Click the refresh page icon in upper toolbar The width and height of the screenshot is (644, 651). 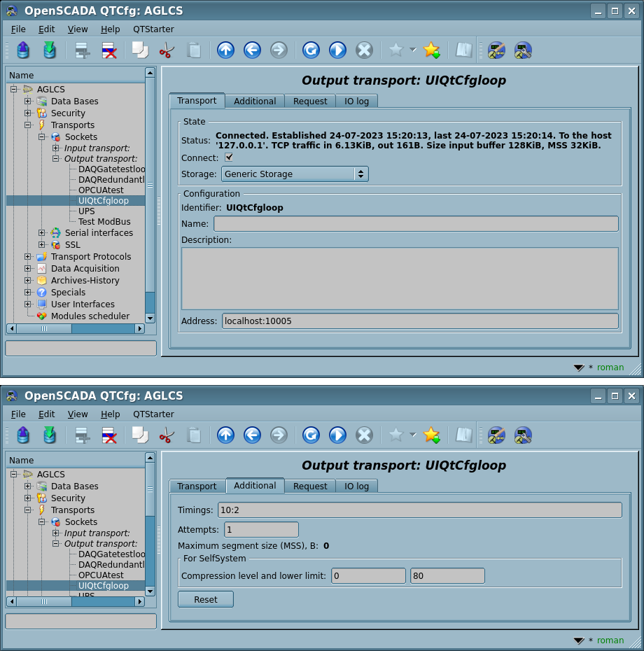(311, 50)
